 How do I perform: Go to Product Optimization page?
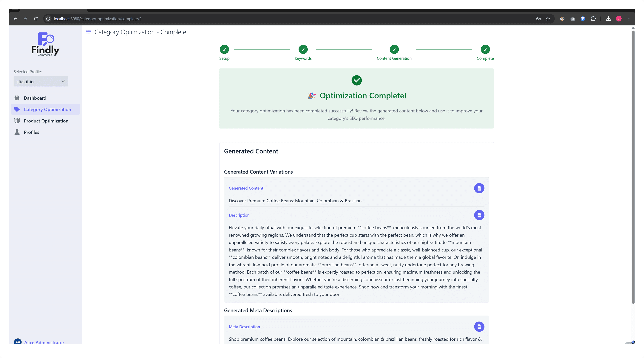[46, 121]
